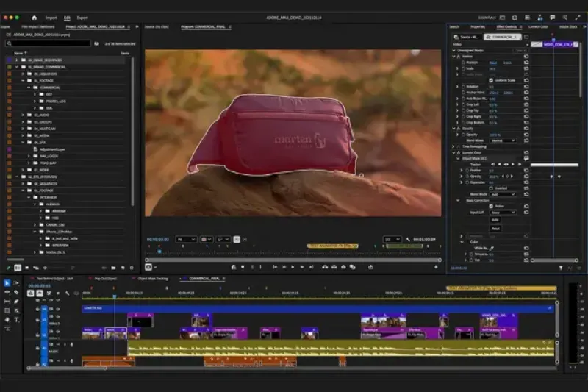Toggle eye on top video track
This screenshot has width=588, height=392.
(x=58, y=309)
